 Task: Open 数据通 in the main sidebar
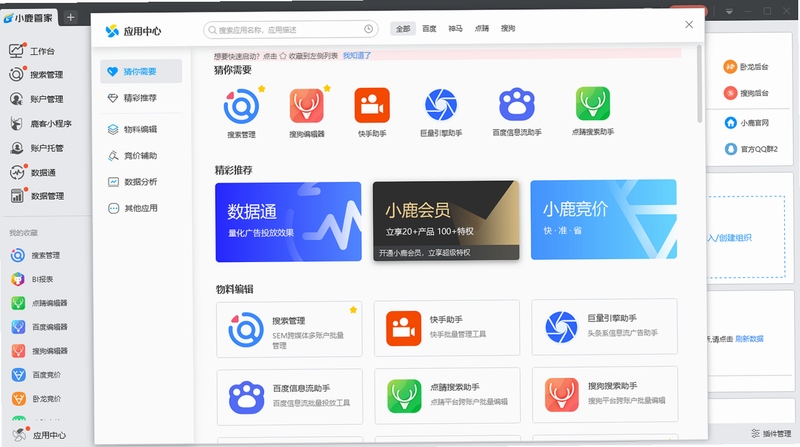33,172
